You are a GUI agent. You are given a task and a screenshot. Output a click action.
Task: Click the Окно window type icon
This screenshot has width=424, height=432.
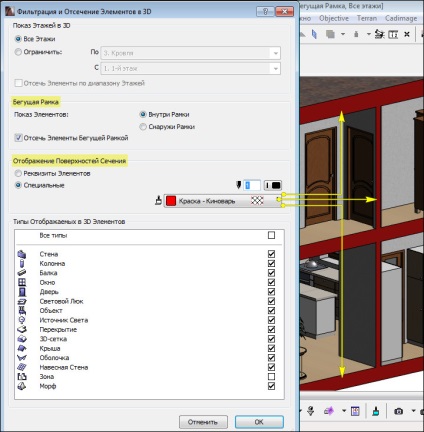(22, 282)
